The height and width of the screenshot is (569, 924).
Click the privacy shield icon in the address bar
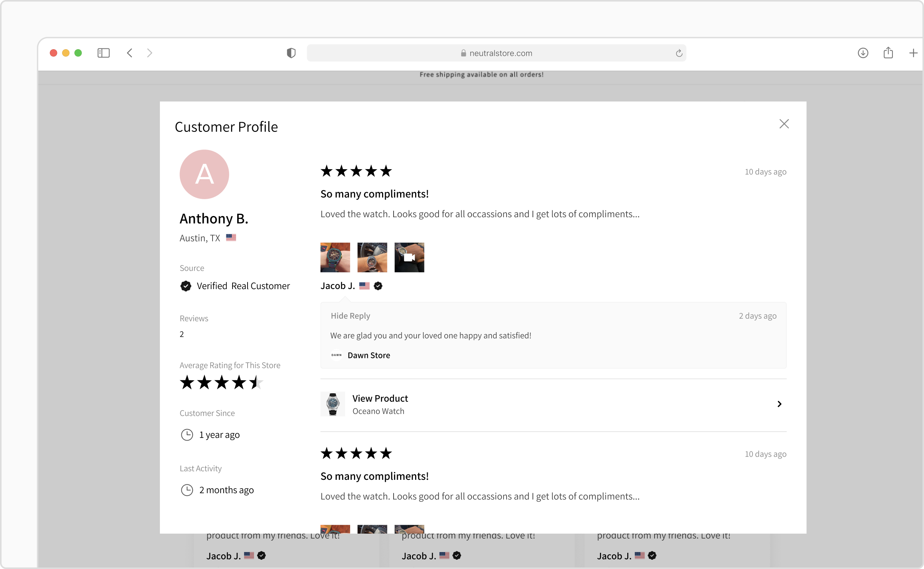point(291,53)
